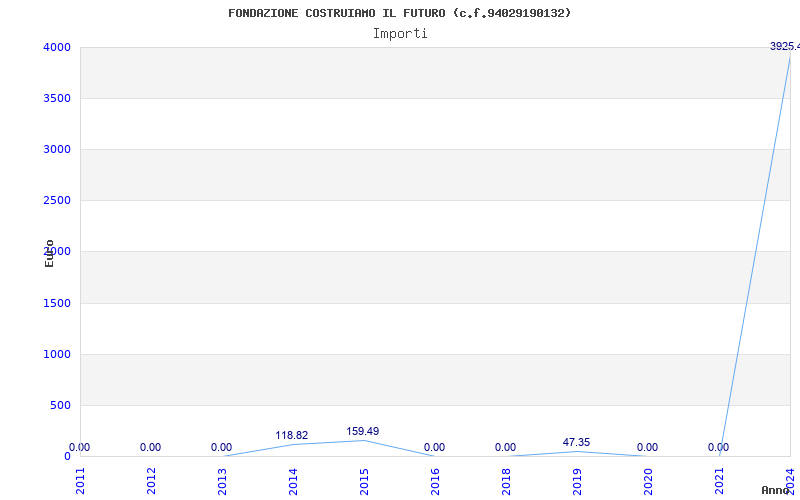This screenshot has width=800, height=500.
Task: Click the 2016 year label
Action: pyautogui.click(x=435, y=481)
